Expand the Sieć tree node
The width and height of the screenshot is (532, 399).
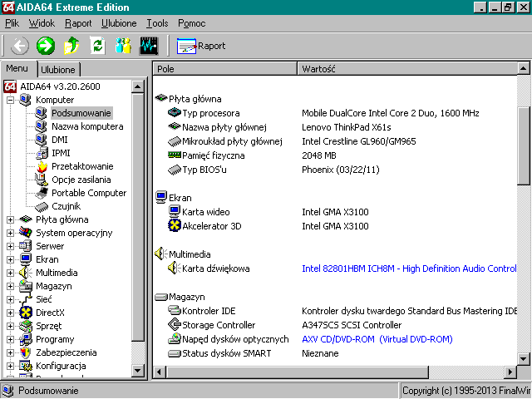[11, 299]
